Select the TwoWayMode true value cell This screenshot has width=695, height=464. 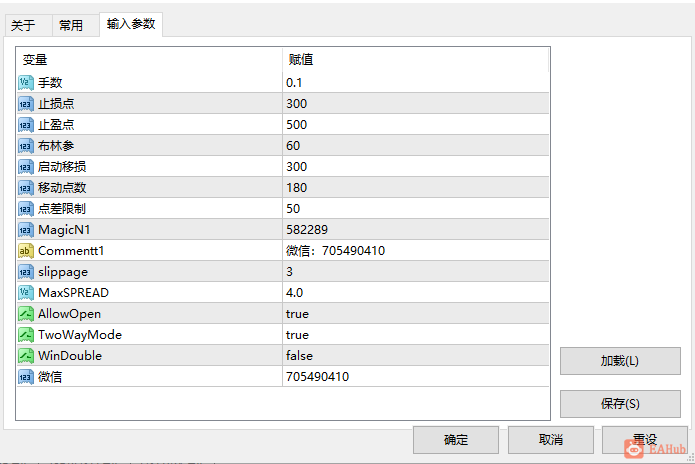(x=415, y=335)
